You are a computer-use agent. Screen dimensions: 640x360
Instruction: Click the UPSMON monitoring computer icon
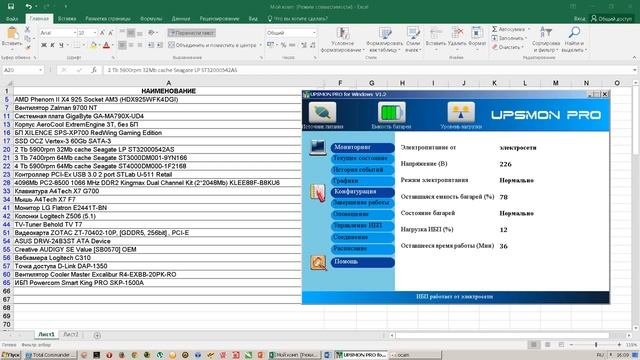(318, 147)
